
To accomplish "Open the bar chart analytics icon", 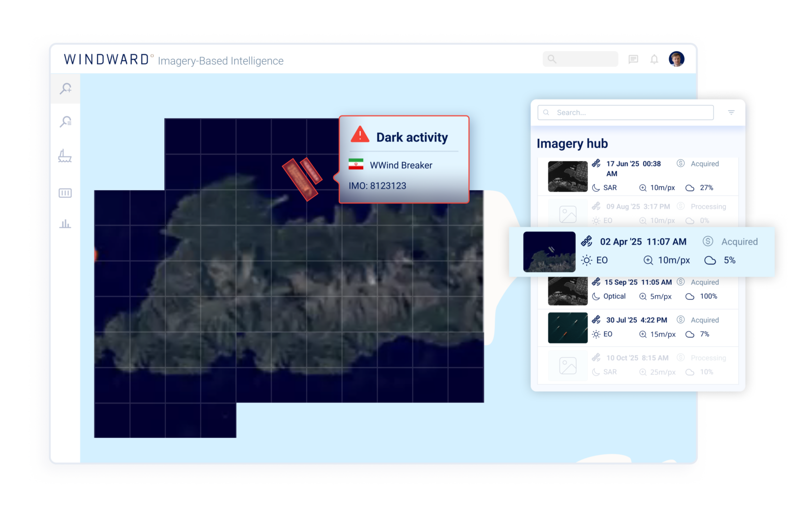I will tap(65, 224).
